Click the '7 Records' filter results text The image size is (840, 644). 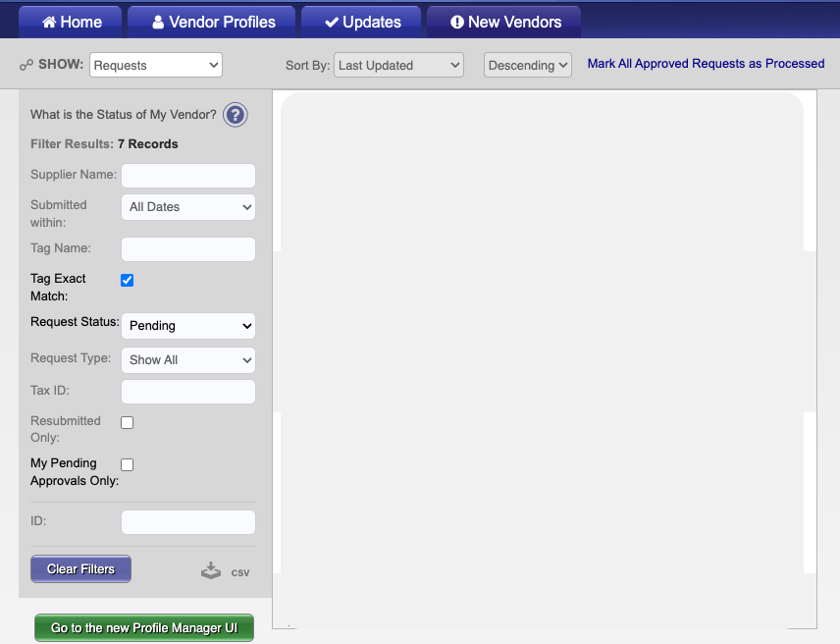pyautogui.click(x=148, y=144)
